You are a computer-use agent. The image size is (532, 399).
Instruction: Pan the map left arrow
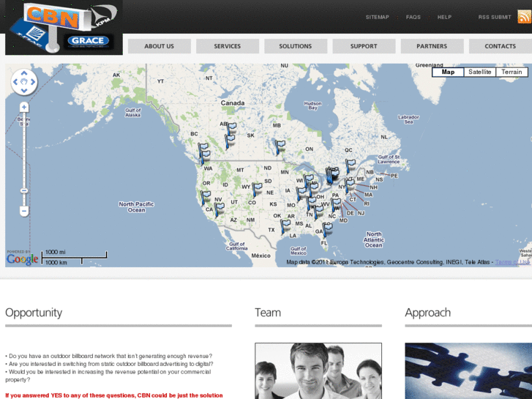tap(15, 82)
